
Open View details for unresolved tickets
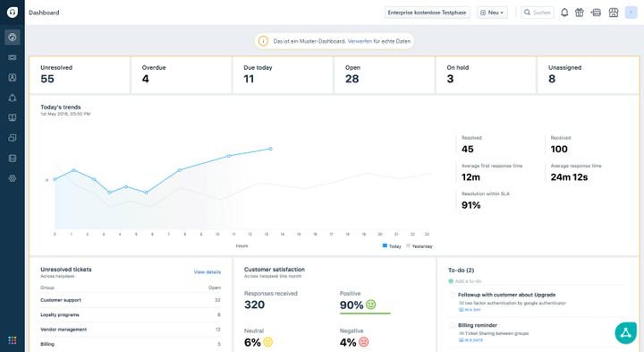[x=208, y=271]
